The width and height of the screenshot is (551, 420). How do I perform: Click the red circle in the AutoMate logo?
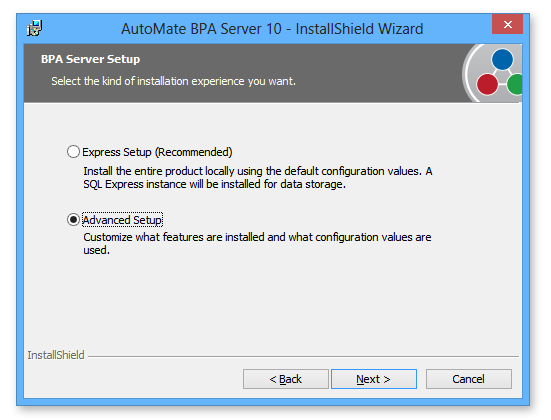coord(487,84)
